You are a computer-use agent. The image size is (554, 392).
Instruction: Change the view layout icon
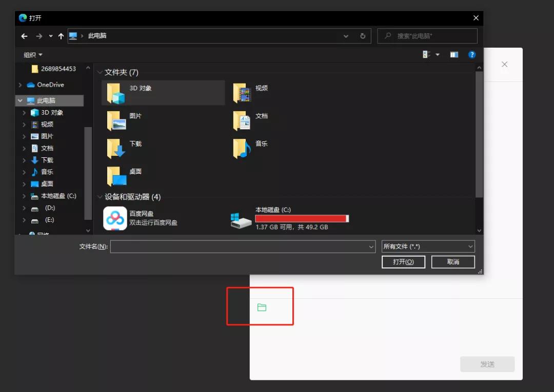(x=426, y=55)
